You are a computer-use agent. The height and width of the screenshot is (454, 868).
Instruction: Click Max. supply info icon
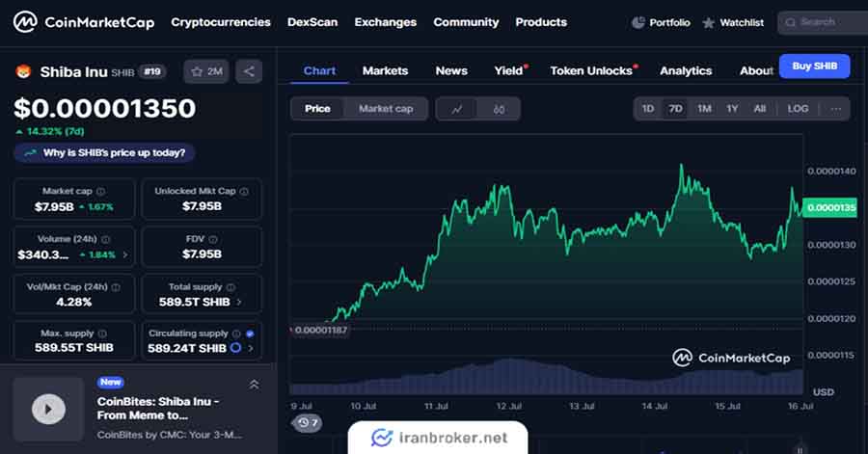(102, 334)
